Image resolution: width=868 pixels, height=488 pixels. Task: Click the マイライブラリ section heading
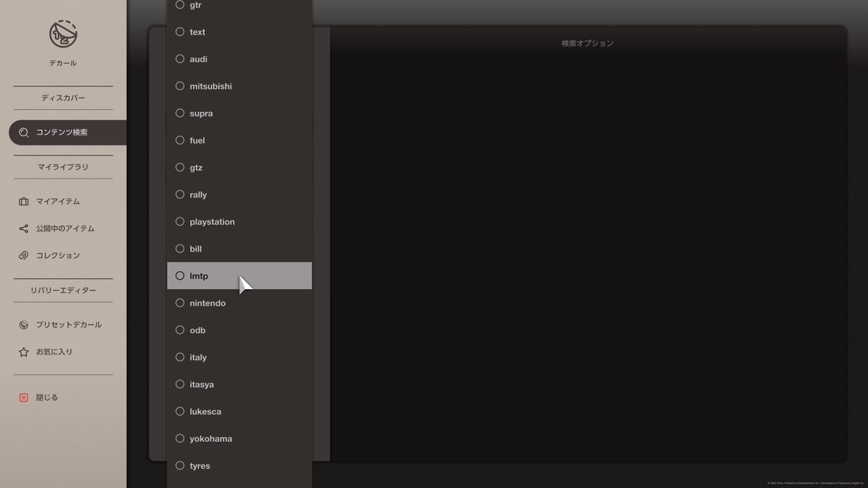(63, 167)
